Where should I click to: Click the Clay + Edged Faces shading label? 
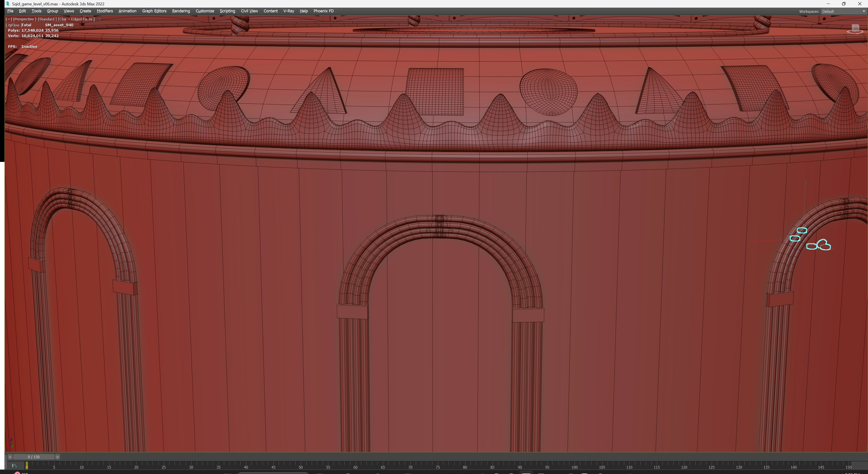pos(76,19)
